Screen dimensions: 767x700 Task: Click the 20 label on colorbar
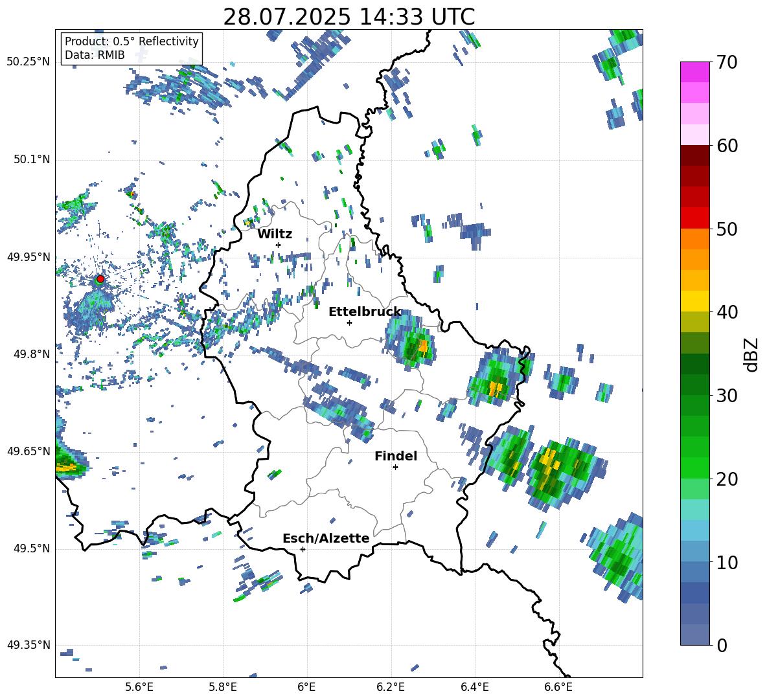click(726, 479)
